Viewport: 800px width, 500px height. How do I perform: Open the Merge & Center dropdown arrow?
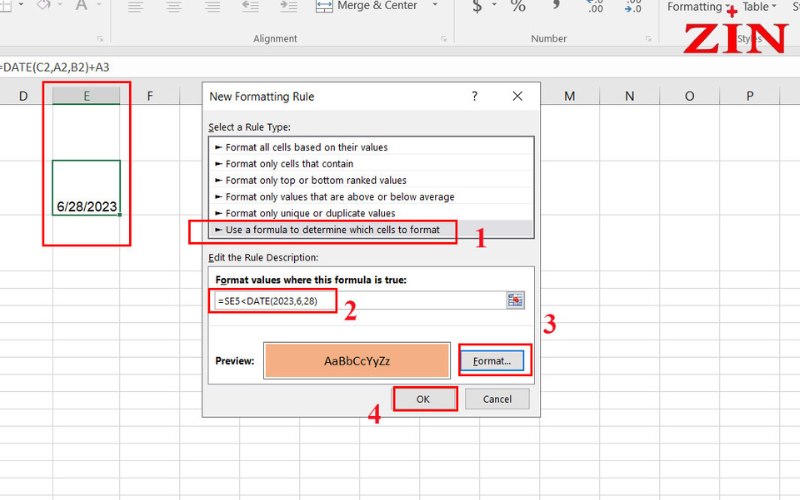(435, 5)
